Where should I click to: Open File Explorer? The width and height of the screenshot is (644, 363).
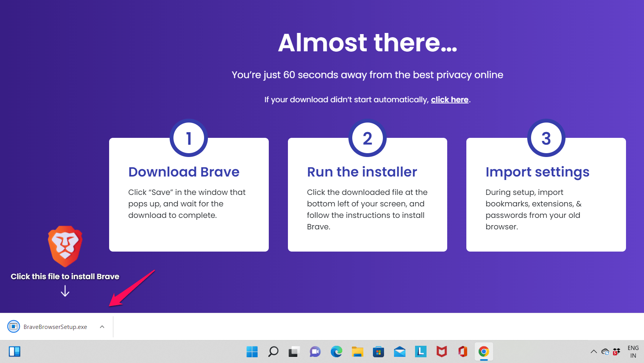[357, 352]
